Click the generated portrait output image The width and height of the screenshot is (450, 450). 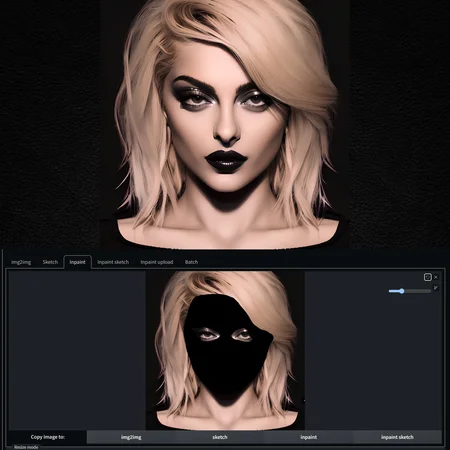pos(225,124)
